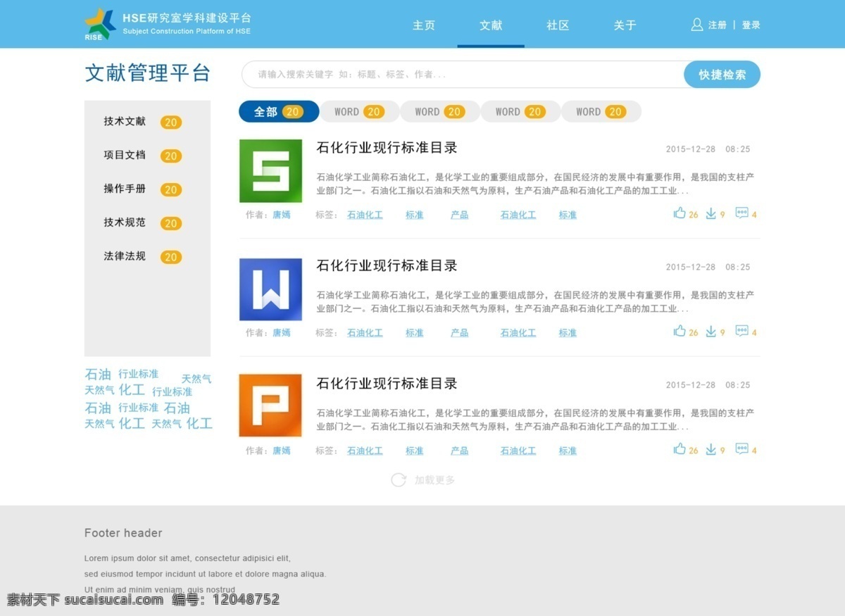
Task: Open 项目文档 category in sidebar
Action: click(125, 155)
